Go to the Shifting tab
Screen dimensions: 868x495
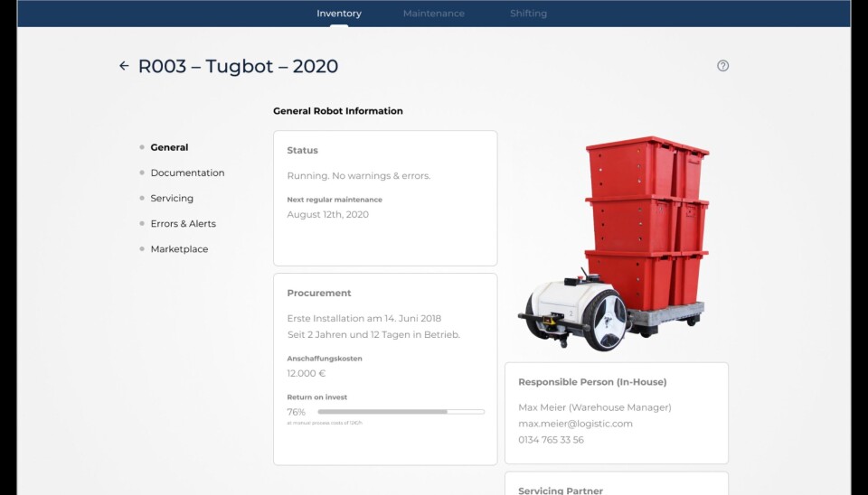(528, 14)
